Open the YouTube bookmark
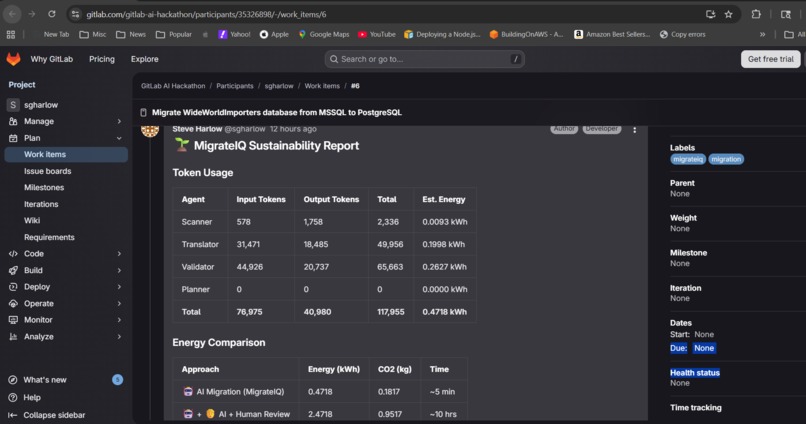This screenshot has width=806, height=424. point(377,34)
